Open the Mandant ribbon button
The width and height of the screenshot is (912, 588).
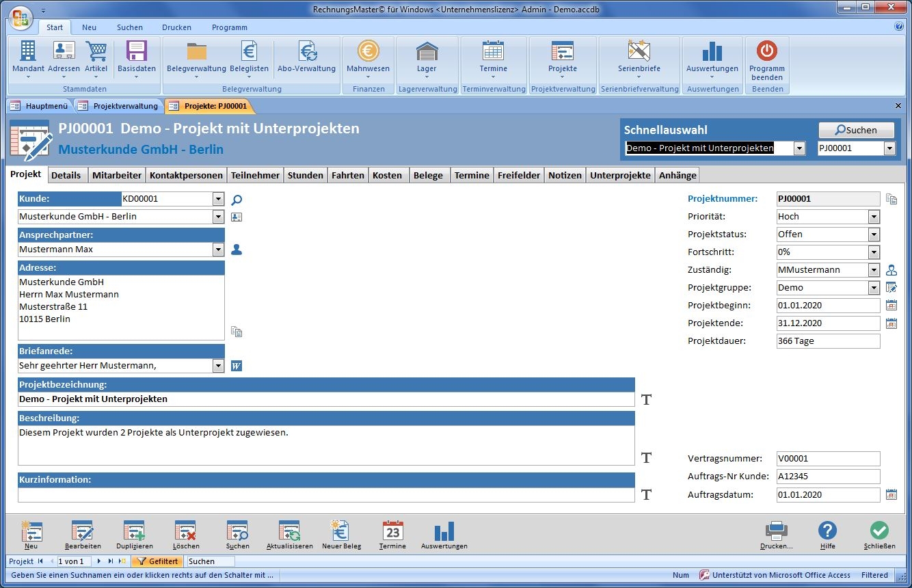pos(28,59)
